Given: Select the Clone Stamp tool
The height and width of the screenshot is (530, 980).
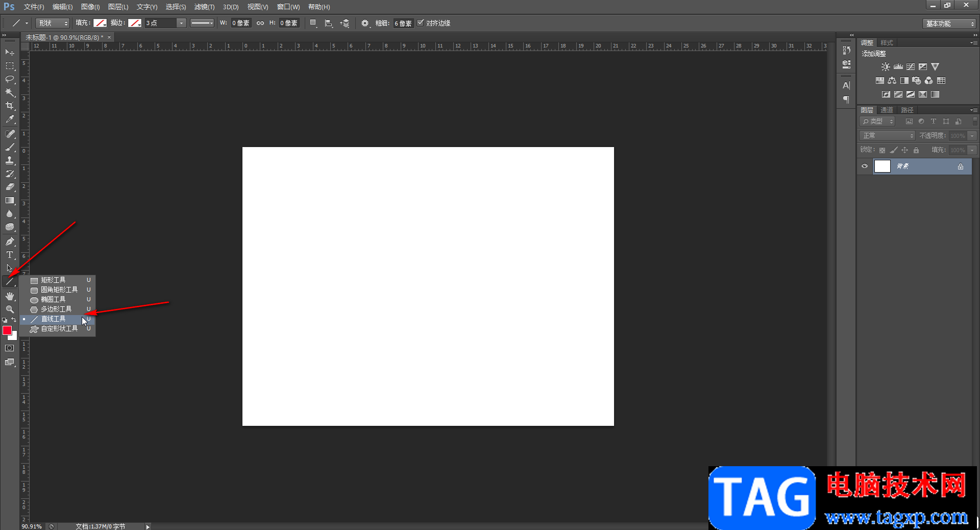Looking at the screenshot, I should coord(10,160).
